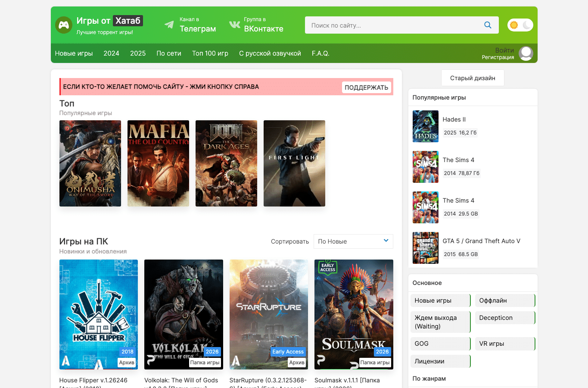The image size is (588, 388).
Task: Select the GOG sidebar category
Action: tap(440, 344)
